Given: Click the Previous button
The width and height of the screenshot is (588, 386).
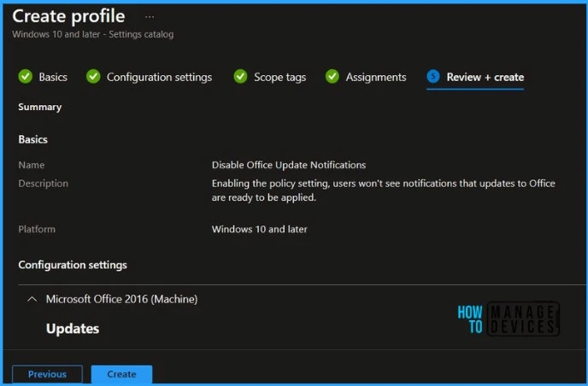Looking at the screenshot, I should [47, 374].
